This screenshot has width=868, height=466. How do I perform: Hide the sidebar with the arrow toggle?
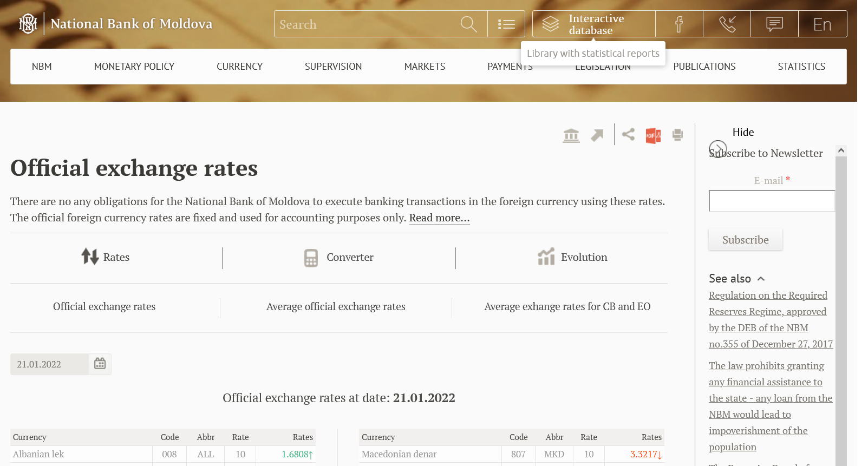(x=717, y=148)
